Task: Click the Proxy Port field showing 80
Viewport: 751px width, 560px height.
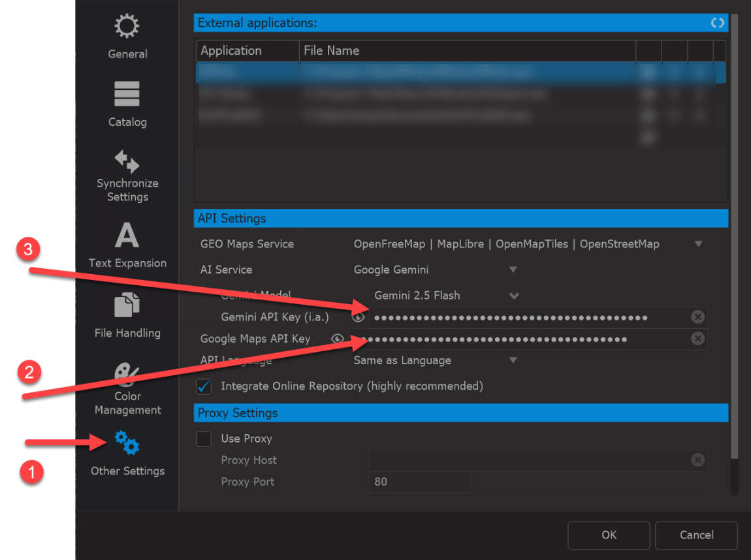Action: tap(419, 482)
